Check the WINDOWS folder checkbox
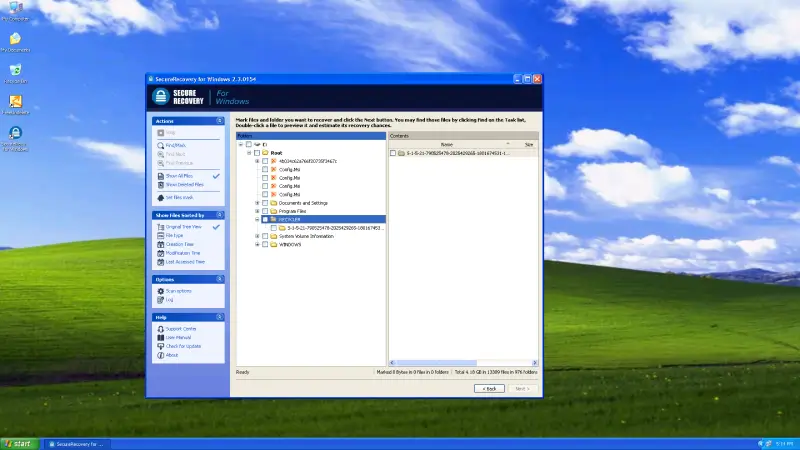 (x=265, y=244)
